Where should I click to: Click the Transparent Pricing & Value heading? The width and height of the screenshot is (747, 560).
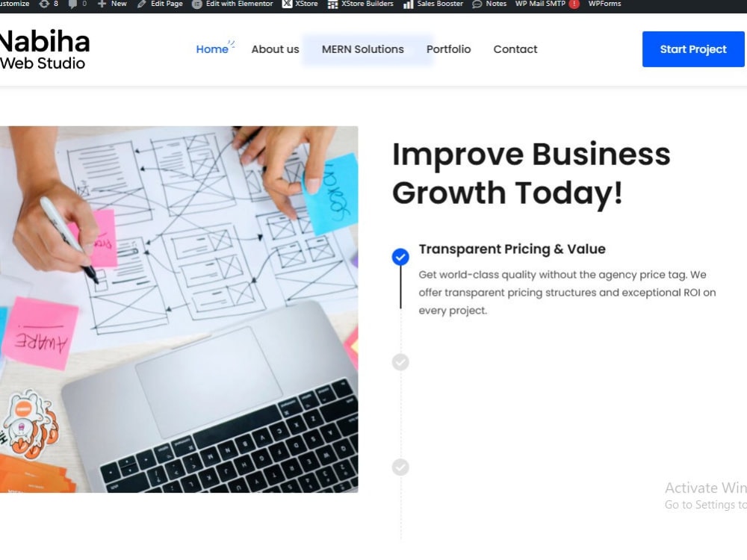tap(512, 249)
